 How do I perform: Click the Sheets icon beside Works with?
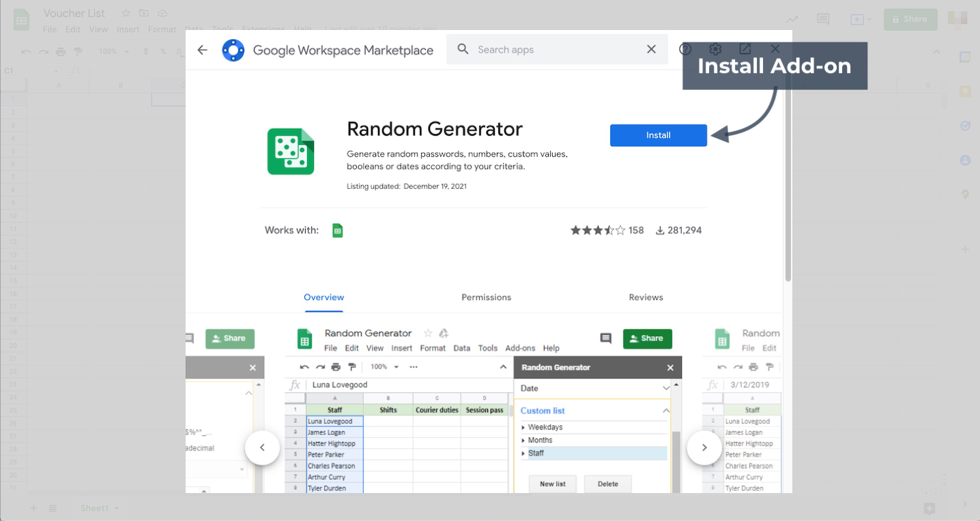pos(337,230)
